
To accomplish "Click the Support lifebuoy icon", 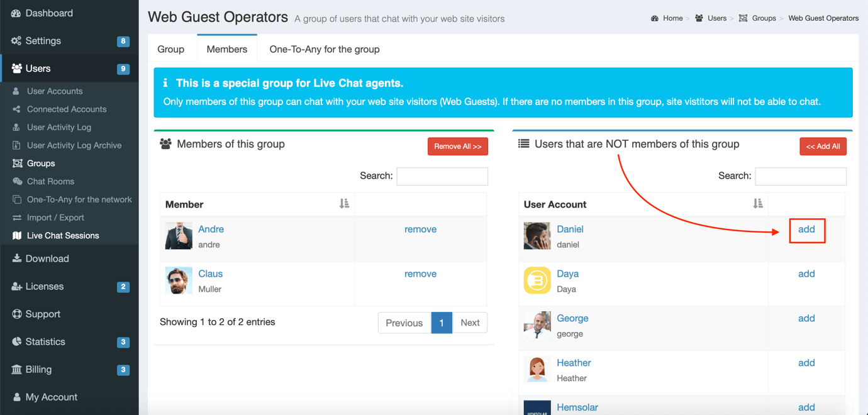I will pos(16,314).
